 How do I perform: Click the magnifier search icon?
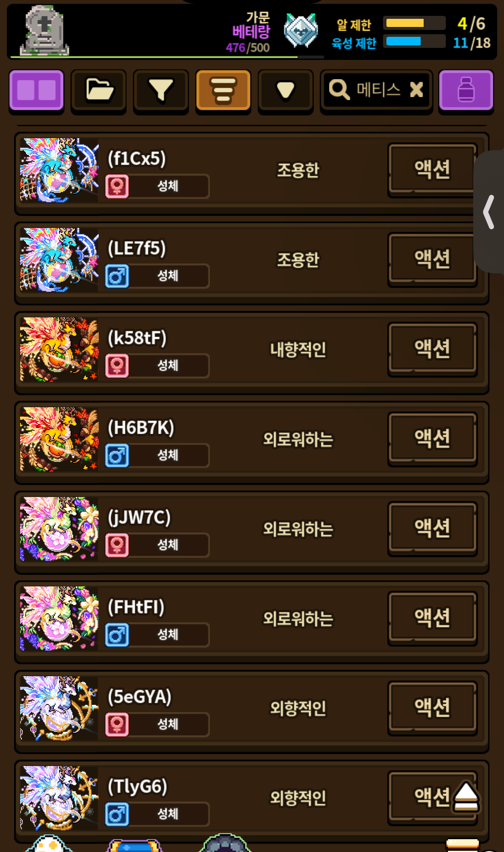click(x=339, y=90)
